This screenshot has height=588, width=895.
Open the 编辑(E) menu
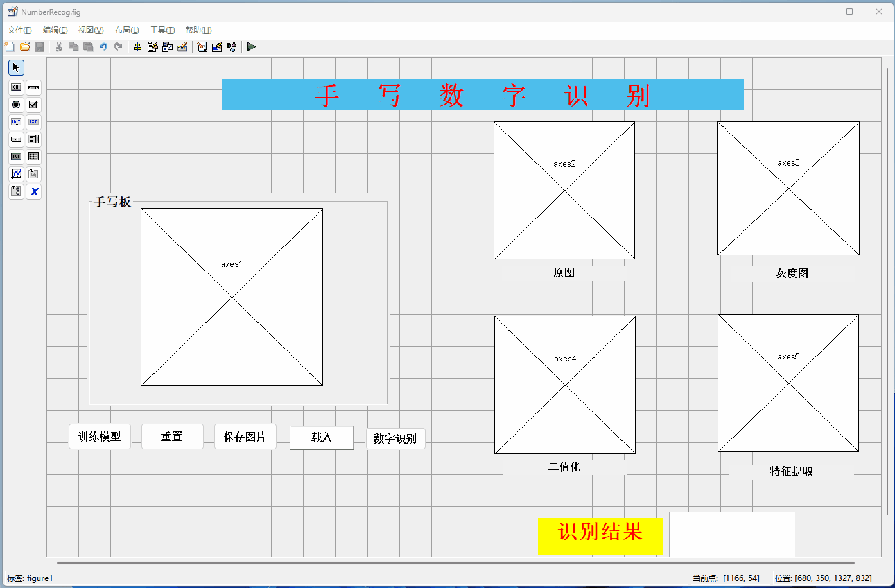coord(55,30)
